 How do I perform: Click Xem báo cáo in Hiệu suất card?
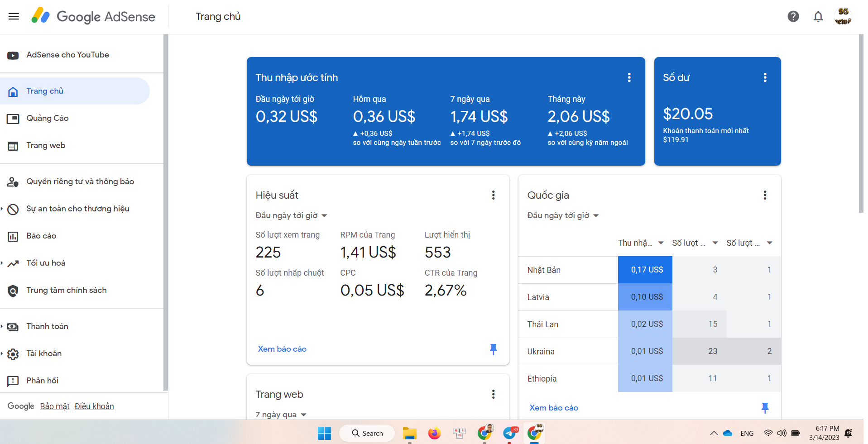pyautogui.click(x=282, y=349)
